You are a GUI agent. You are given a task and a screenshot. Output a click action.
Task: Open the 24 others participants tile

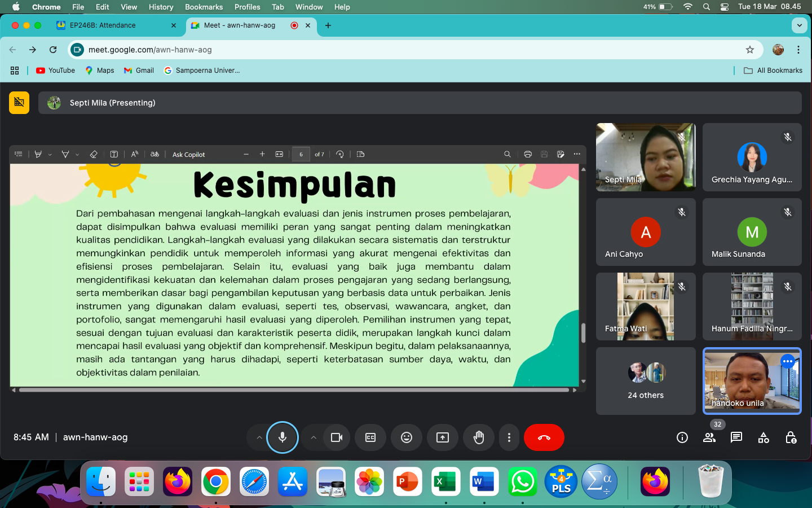(646, 381)
